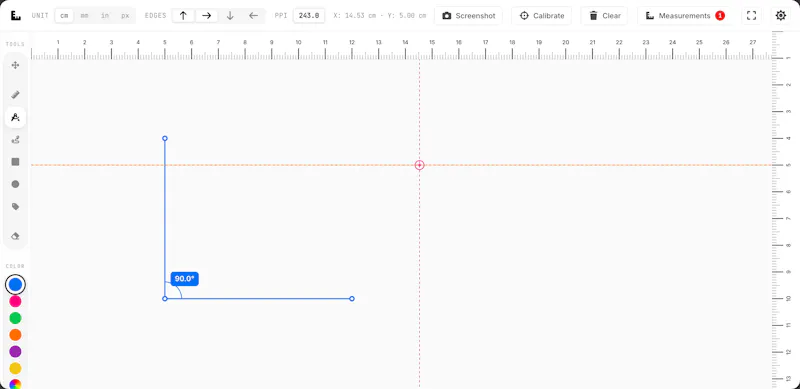Select the Ruler measure tool

pyautogui.click(x=15, y=95)
